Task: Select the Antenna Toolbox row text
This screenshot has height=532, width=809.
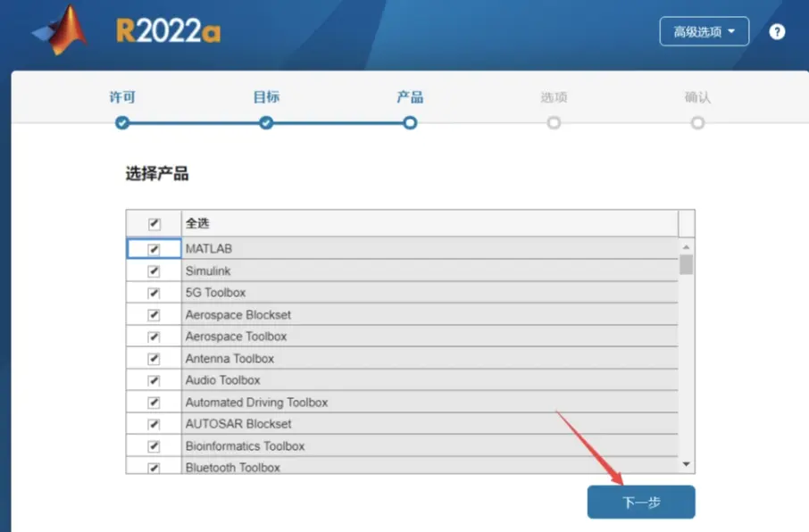Action: coord(229,359)
